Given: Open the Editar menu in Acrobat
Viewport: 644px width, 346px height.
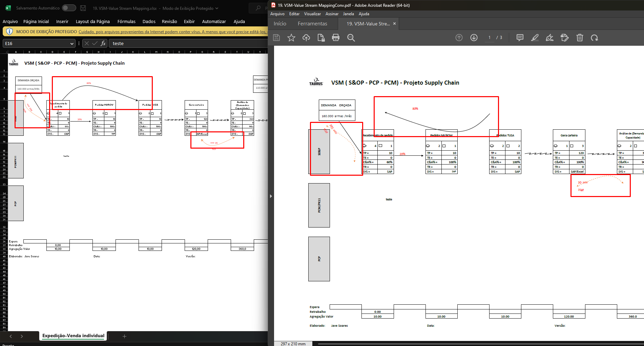Looking at the screenshot, I should 294,14.
